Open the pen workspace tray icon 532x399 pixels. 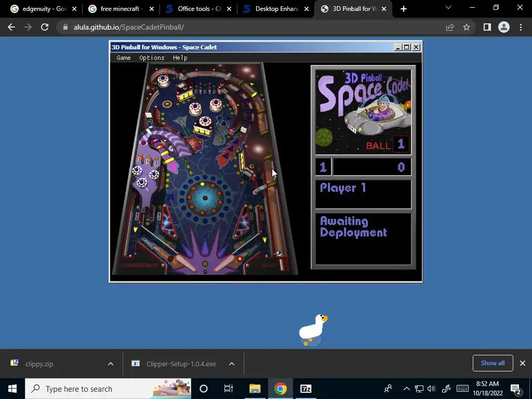point(446,389)
